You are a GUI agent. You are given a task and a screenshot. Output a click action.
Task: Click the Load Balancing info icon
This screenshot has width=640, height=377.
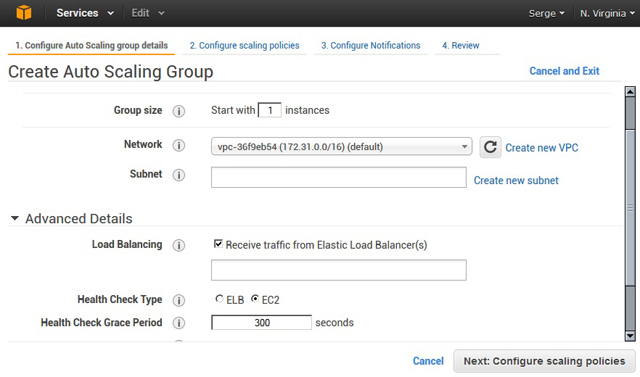[178, 245]
